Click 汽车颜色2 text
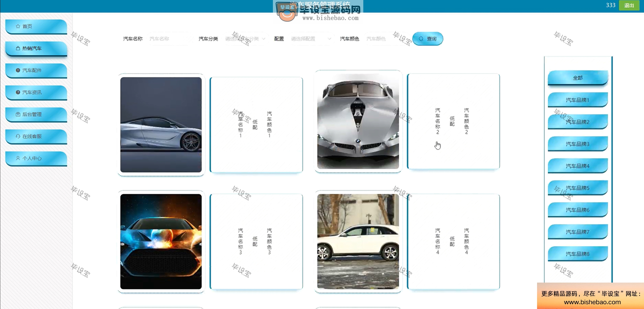 (467, 121)
